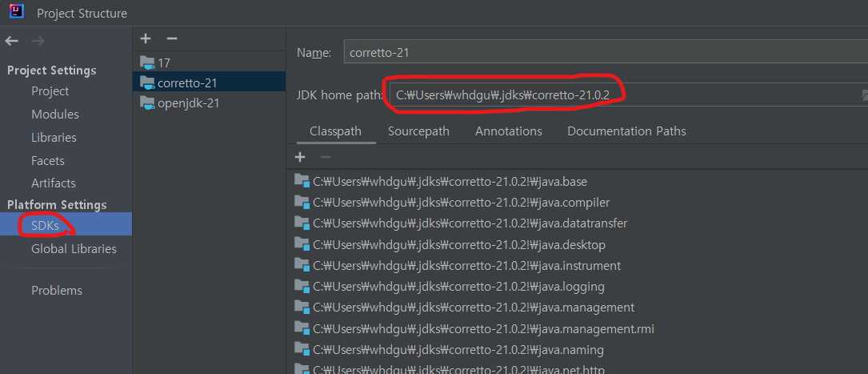This screenshot has width=868, height=374.
Task: Open Project settings page
Action: pos(50,90)
